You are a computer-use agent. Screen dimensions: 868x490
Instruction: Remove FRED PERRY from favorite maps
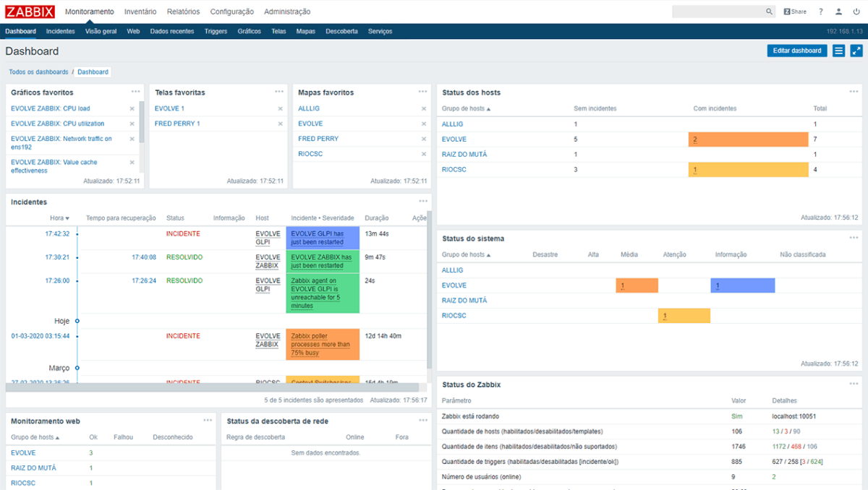coord(424,139)
